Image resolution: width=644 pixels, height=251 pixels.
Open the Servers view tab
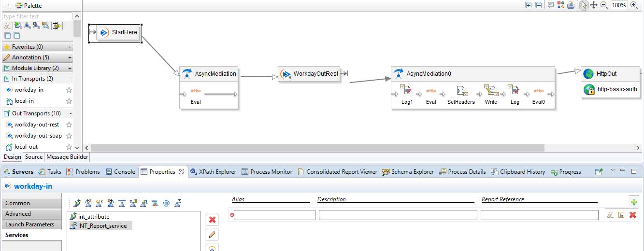(18, 172)
